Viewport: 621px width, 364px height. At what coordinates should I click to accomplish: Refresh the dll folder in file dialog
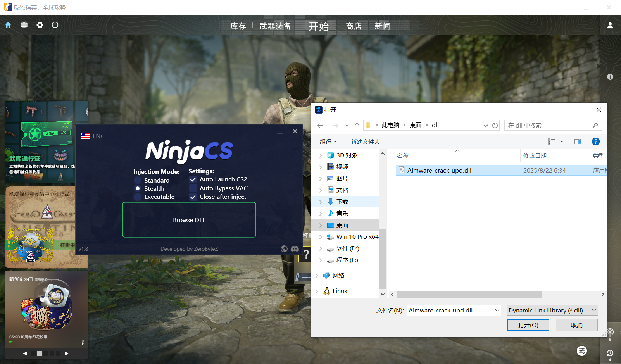[x=495, y=126]
